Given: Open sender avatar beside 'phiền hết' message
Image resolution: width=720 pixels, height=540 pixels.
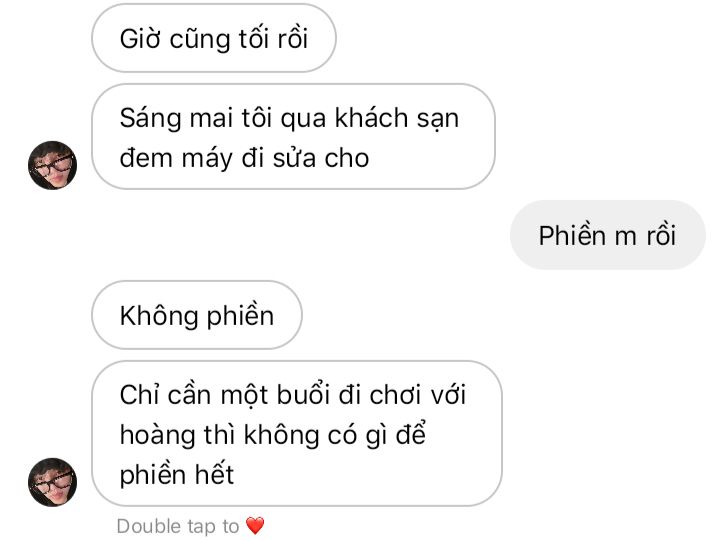Looking at the screenshot, I should [52, 482].
